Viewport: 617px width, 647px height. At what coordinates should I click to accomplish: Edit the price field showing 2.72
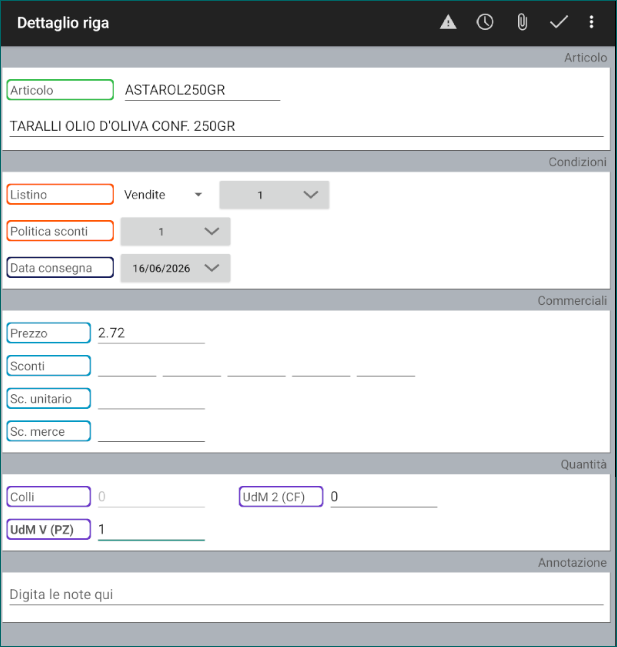tap(151, 333)
